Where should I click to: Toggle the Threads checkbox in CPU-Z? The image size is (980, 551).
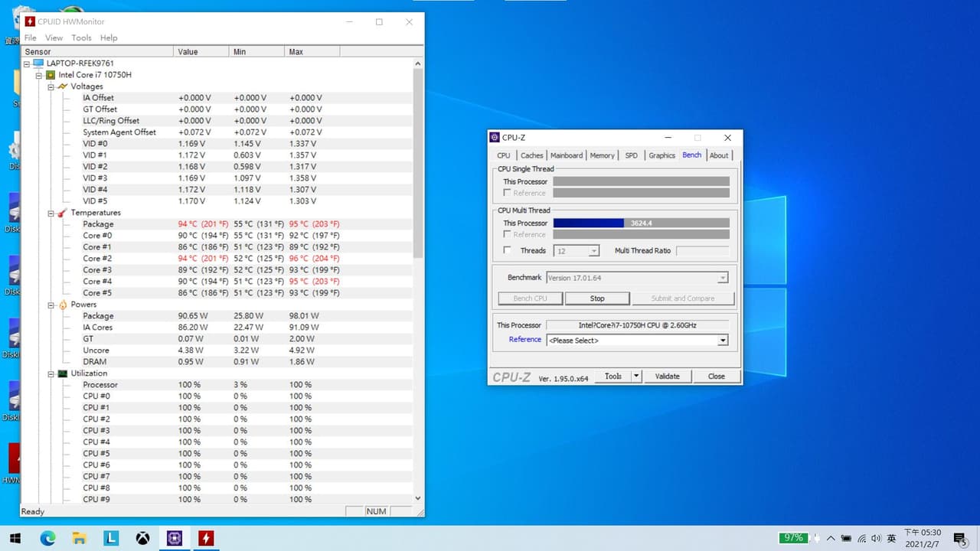(x=507, y=250)
